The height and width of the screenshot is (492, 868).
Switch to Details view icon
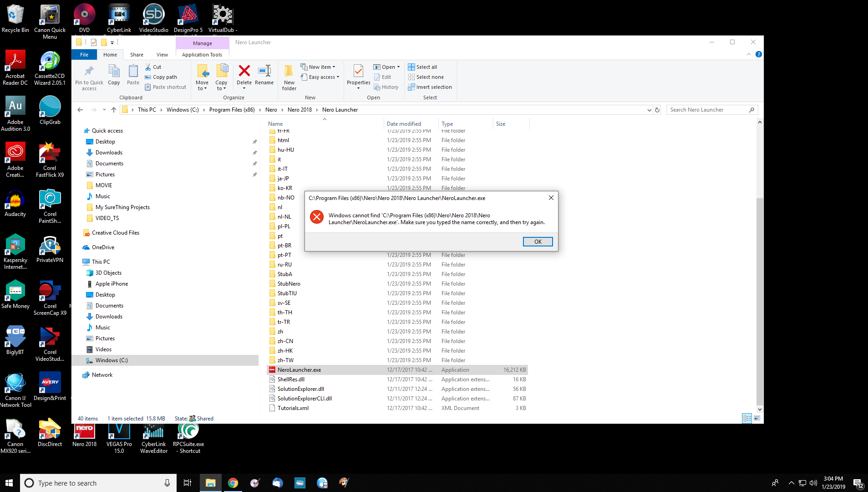(x=747, y=418)
